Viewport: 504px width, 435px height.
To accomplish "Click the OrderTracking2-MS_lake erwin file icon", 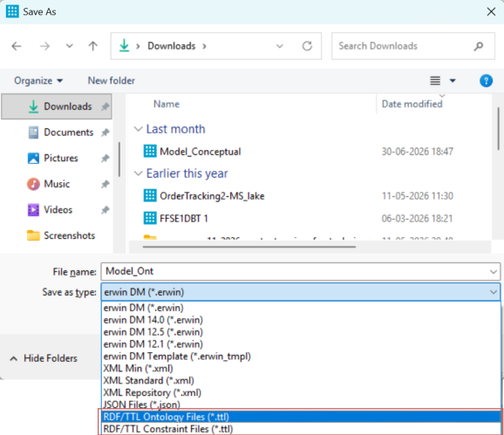I will (x=150, y=195).
